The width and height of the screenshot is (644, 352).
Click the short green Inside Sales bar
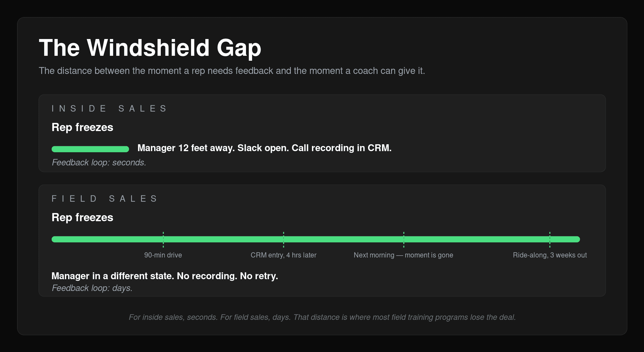[90, 149]
